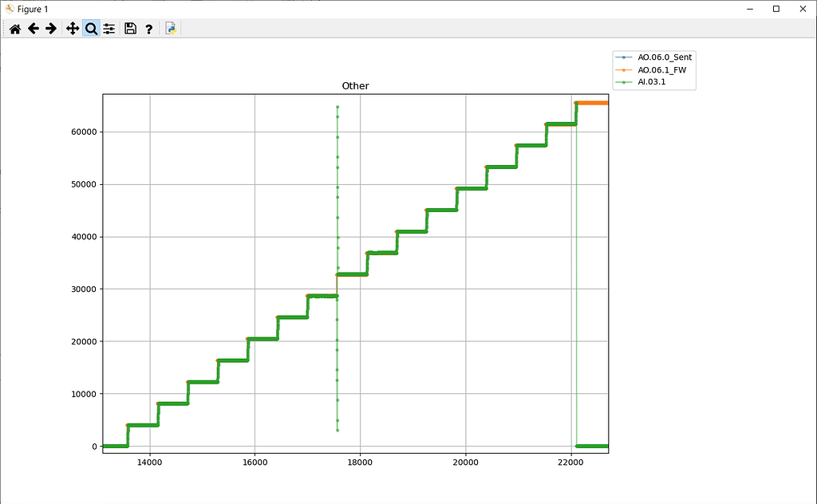Click the x-axis tick label 22000
The width and height of the screenshot is (817, 504).
(x=570, y=463)
